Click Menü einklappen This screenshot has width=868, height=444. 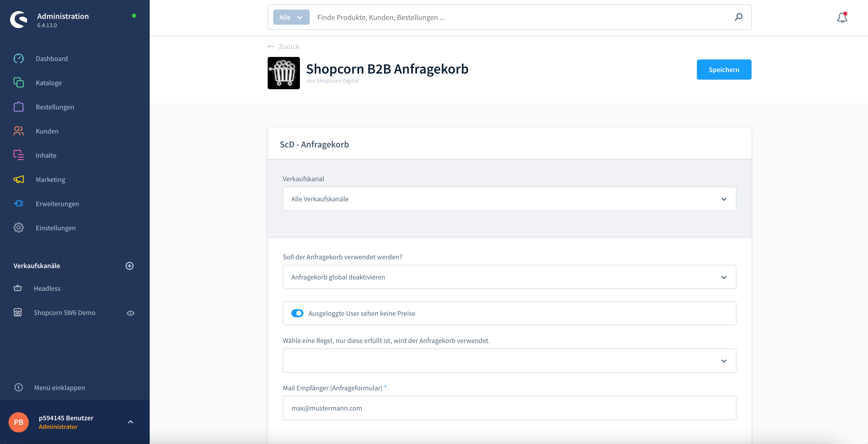pos(59,388)
